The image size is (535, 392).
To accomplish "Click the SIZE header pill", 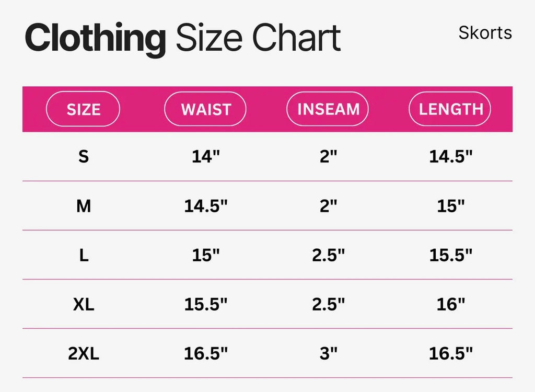I will pyautogui.click(x=83, y=109).
